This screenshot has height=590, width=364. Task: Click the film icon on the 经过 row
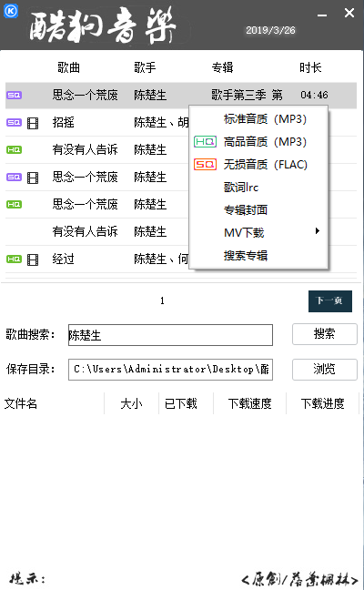click(33, 259)
